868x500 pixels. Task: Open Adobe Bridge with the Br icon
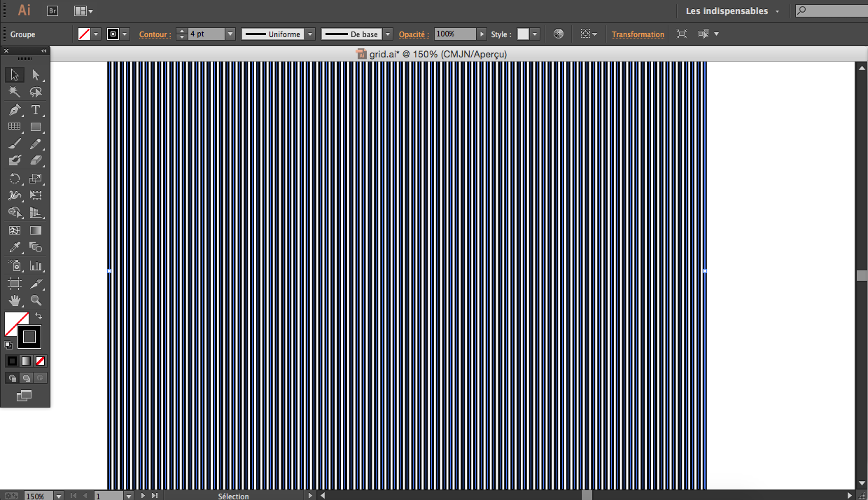52,11
